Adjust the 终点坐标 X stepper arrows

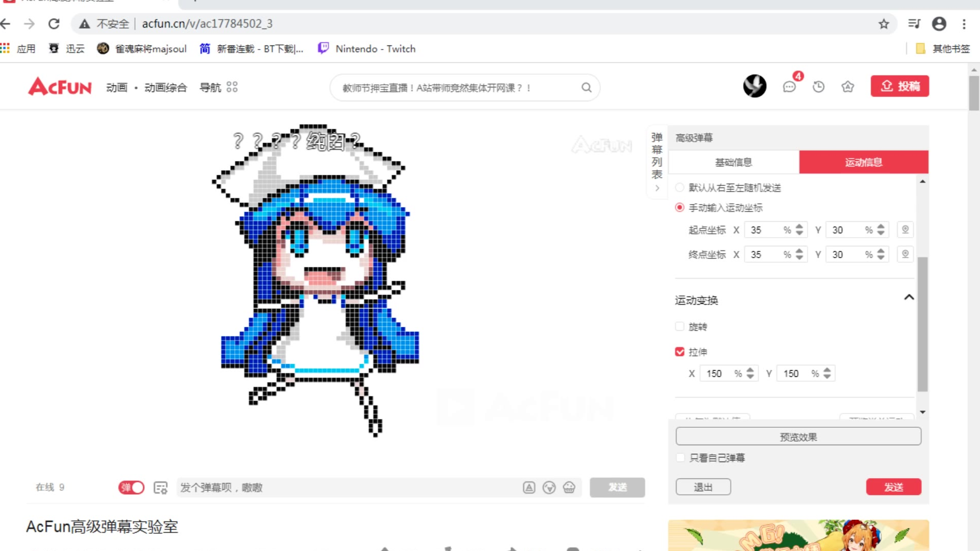[x=799, y=255]
